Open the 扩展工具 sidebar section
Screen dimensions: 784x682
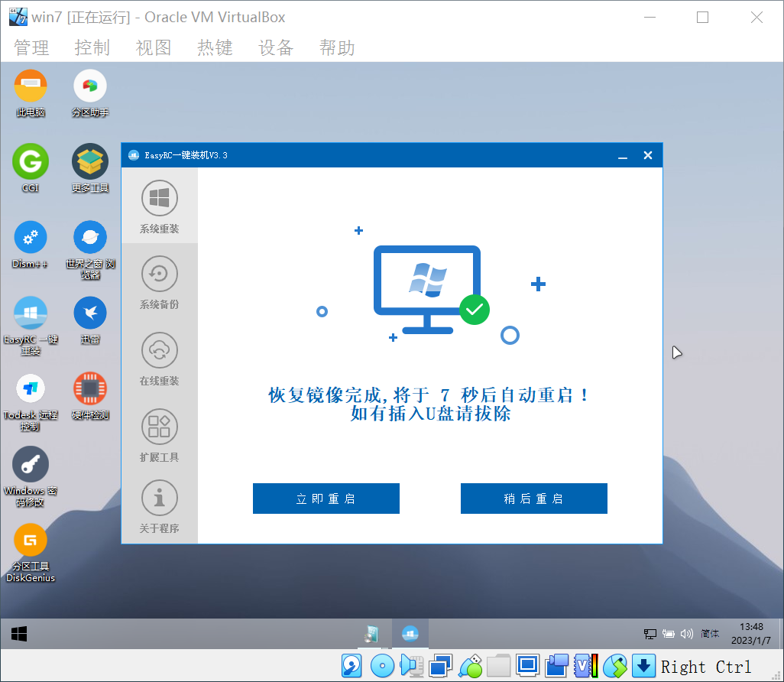(160, 435)
